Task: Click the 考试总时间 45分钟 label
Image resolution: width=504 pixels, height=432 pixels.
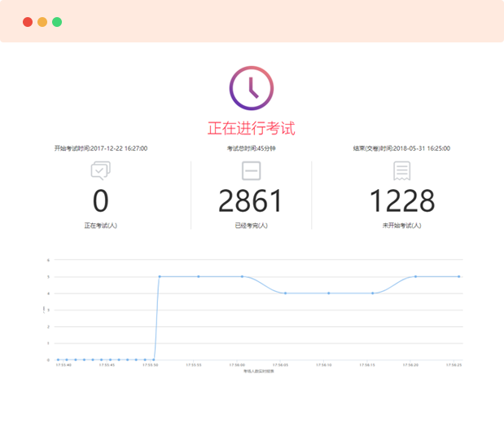Action: (251, 148)
